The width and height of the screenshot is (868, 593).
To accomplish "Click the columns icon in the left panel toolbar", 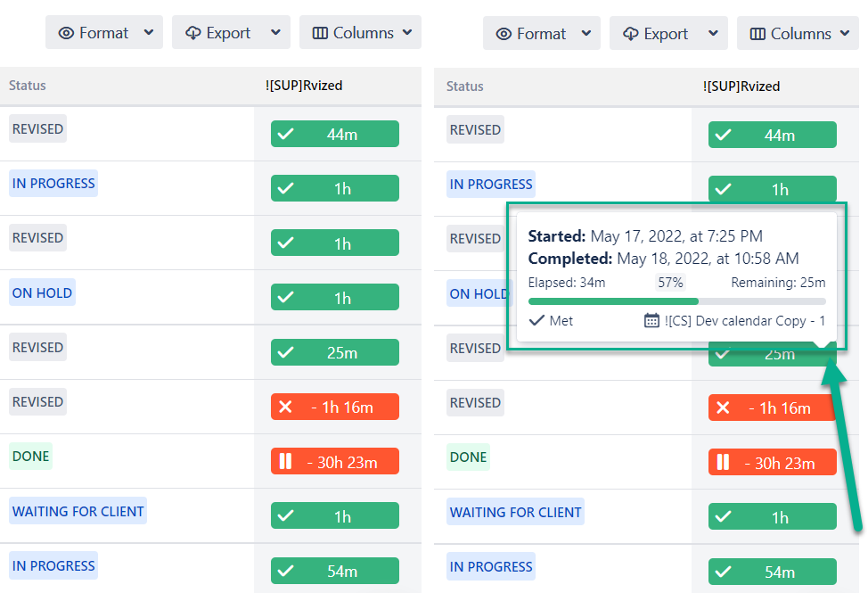I will (320, 33).
